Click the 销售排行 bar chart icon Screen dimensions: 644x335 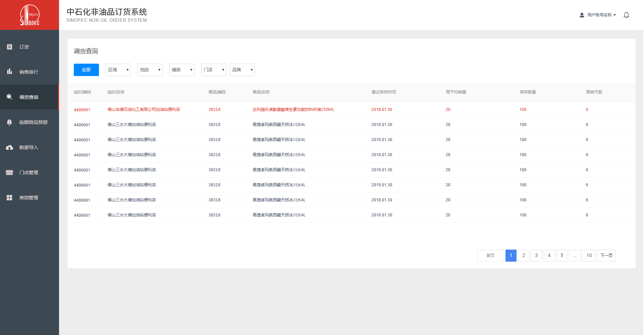point(9,72)
